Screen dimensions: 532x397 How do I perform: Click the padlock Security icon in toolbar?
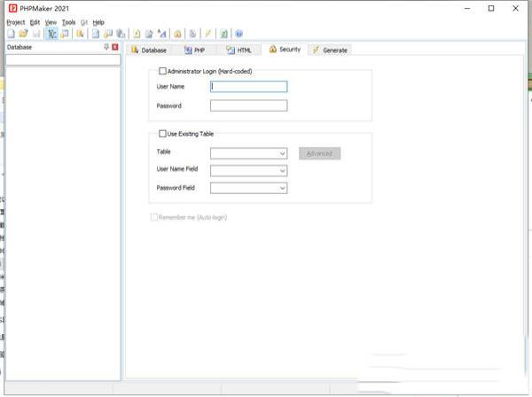pyautogui.click(x=177, y=33)
